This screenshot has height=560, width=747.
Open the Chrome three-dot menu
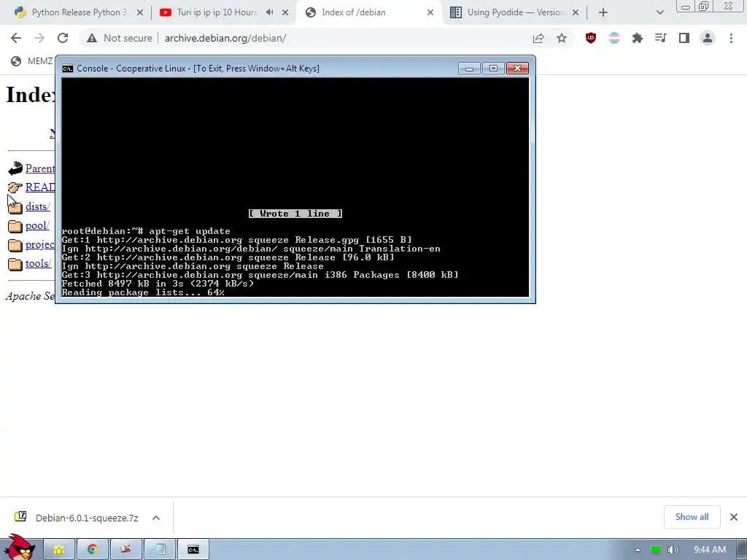tap(731, 38)
